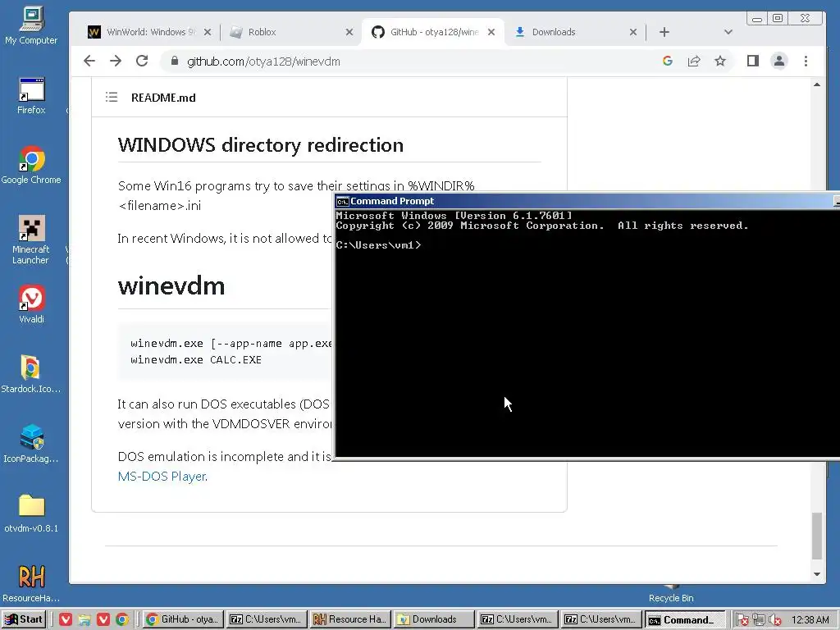The width and height of the screenshot is (840, 630).
Task: Open ResourceHacker desktop icon
Action: pos(31,583)
